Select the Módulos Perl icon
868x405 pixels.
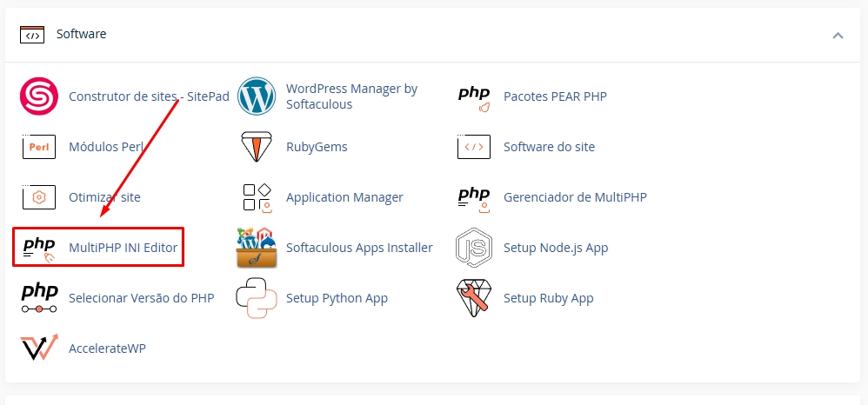pyautogui.click(x=38, y=147)
